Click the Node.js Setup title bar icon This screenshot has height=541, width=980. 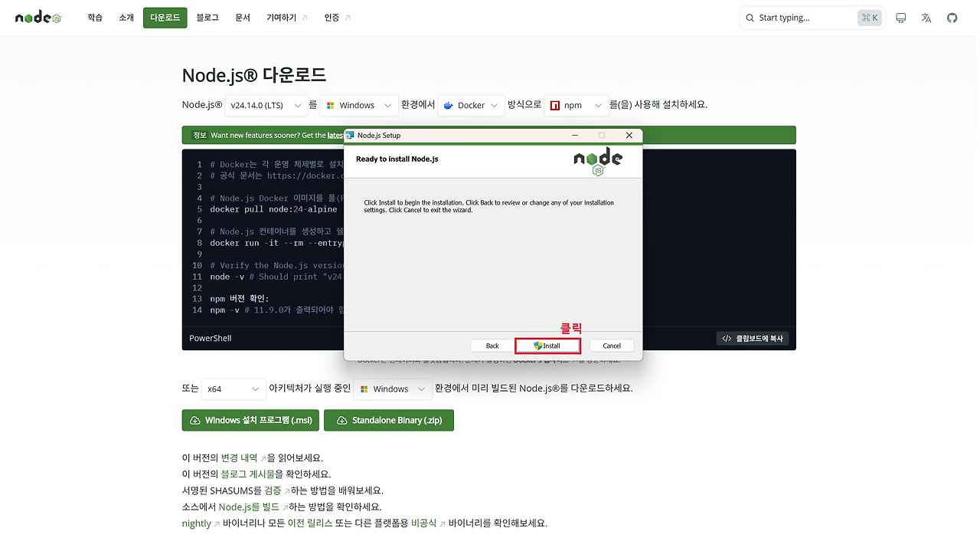[350, 136]
